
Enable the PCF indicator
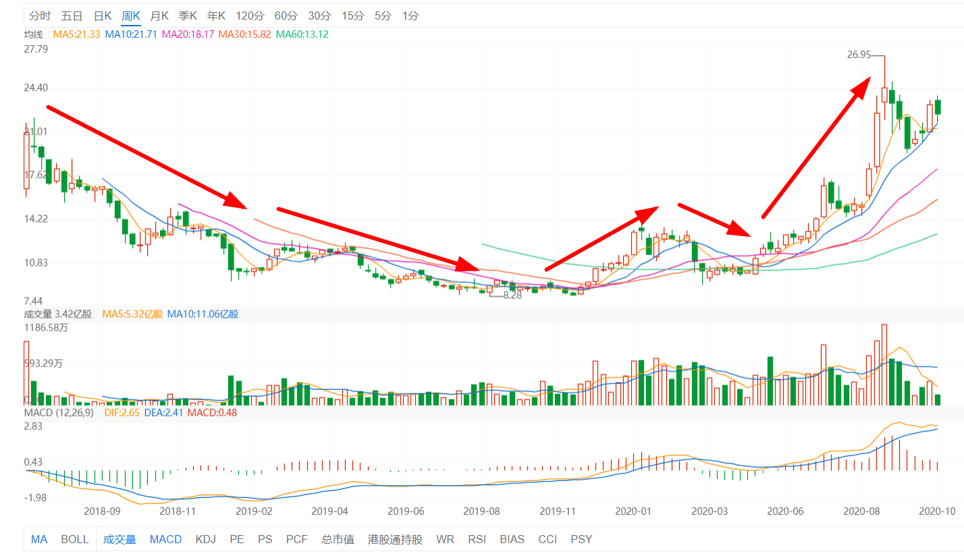tap(296, 539)
